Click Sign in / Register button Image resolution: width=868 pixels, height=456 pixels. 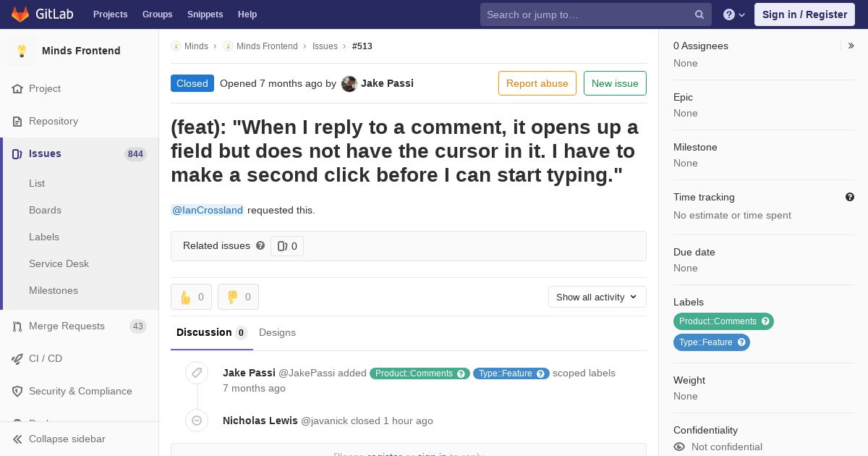coord(804,14)
